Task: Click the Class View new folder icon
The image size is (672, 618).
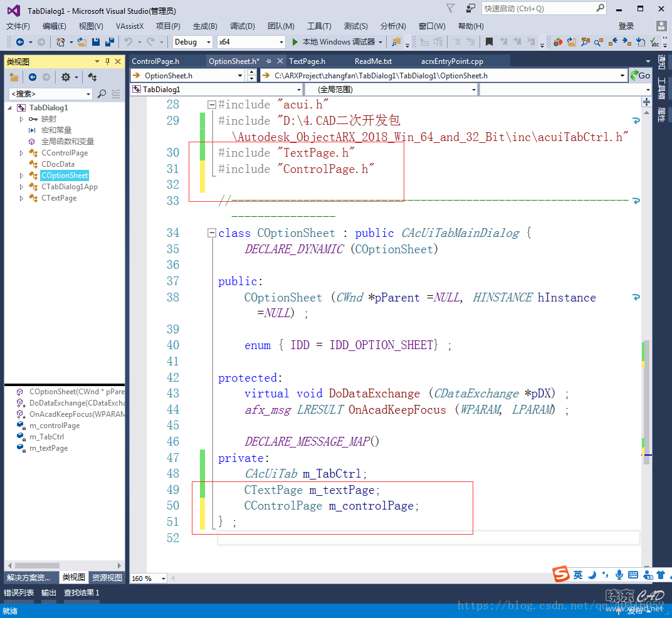Action: [x=14, y=77]
